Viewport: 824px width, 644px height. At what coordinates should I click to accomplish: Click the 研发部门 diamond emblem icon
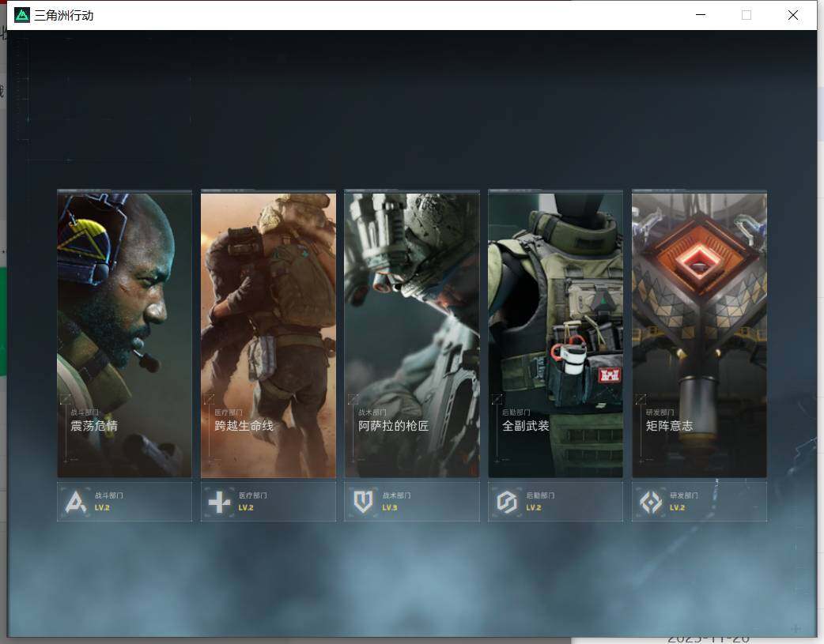pos(651,503)
